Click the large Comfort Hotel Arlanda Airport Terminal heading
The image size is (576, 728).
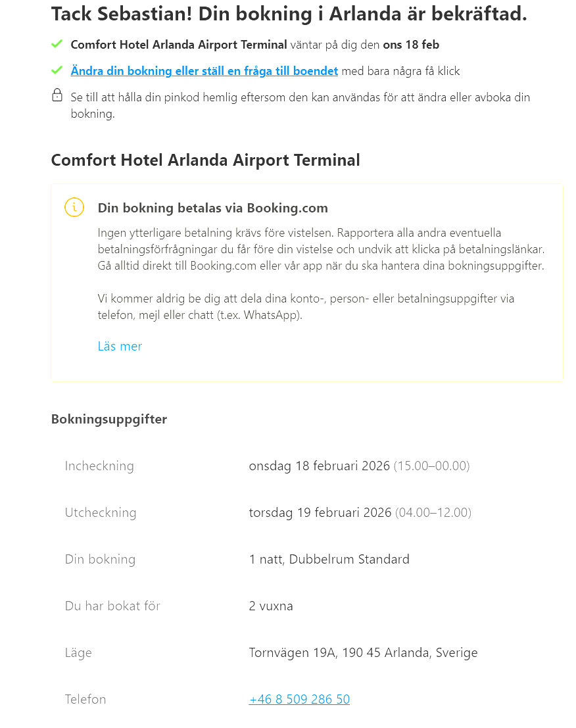[x=205, y=160]
